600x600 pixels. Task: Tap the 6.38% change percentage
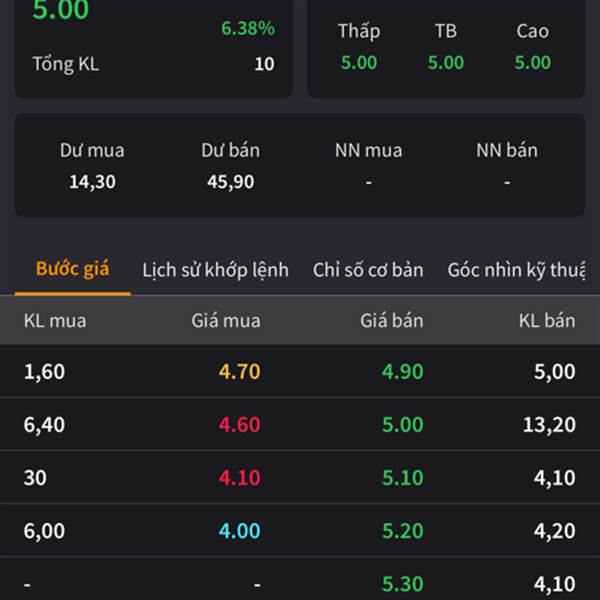pos(248,28)
